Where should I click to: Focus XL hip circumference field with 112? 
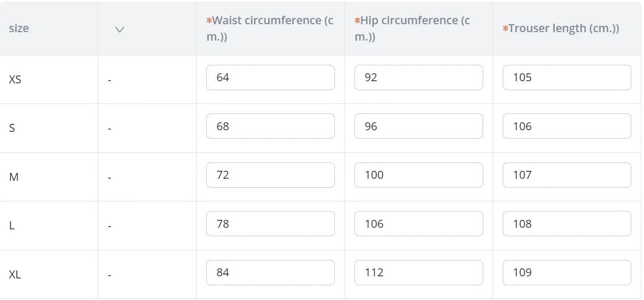tap(418, 273)
